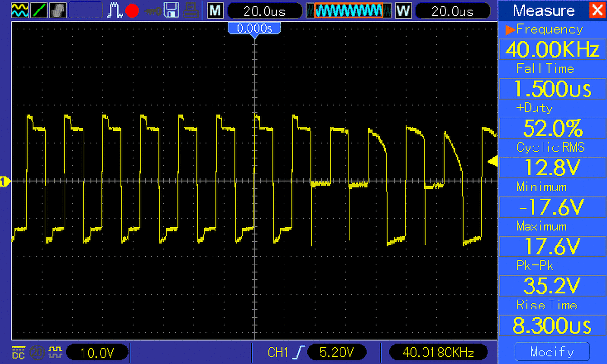Click the greyed-out printer icon
The width and height of the screenshot is (607, 364).
[x=190, y=10]
